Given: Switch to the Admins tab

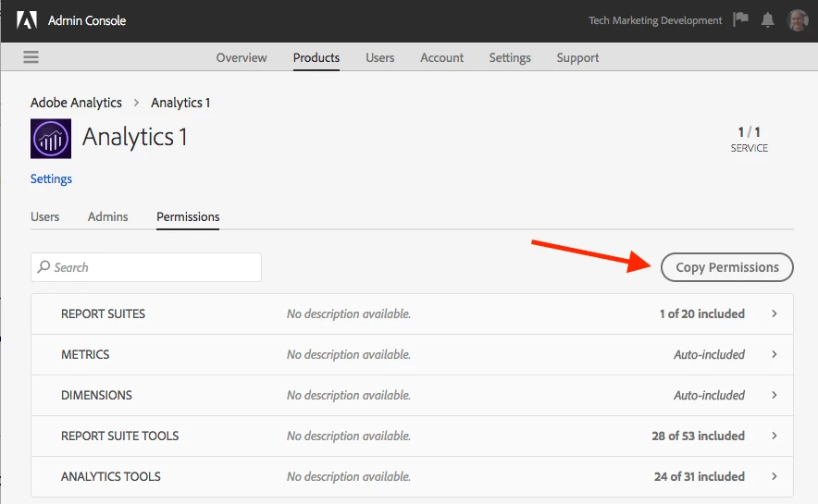Looking at the screenshot, I should (107, 216).
